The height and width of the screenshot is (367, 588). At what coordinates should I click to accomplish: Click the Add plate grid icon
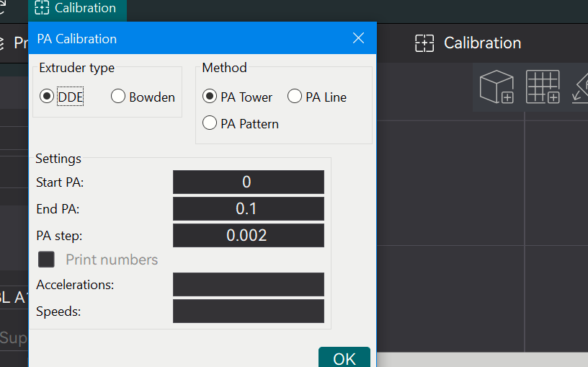click(543, 87)
